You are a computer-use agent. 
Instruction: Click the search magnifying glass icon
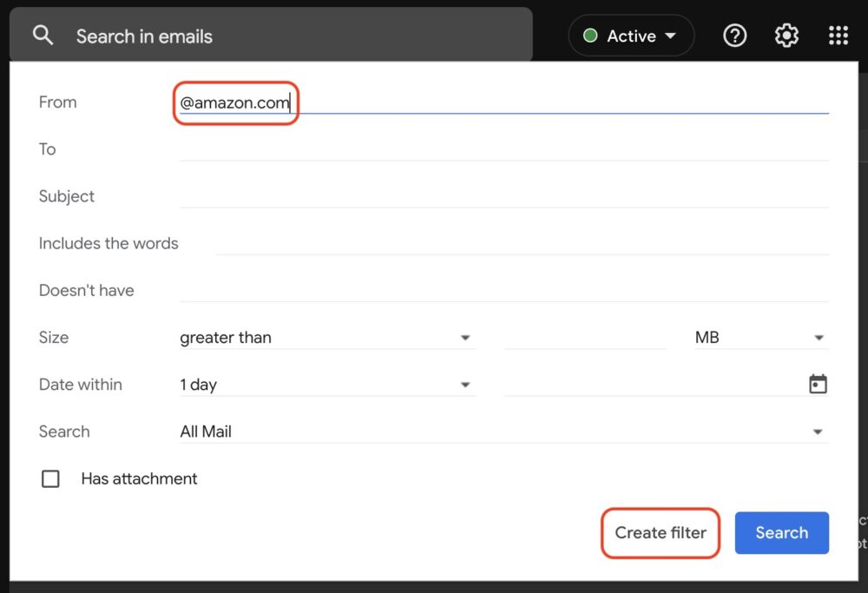(x=43, y=36)
